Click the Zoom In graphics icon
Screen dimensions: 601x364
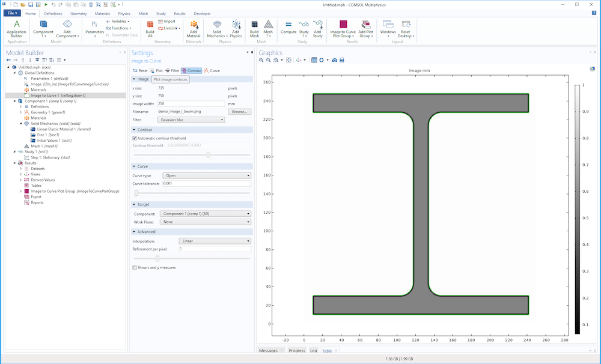[x=262, y=60]
